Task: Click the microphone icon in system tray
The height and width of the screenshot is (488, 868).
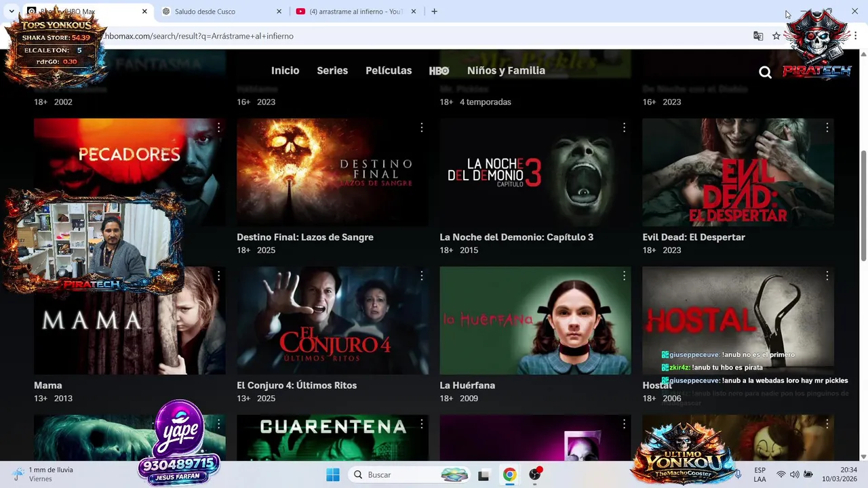Action: click(x=738, y=474)
